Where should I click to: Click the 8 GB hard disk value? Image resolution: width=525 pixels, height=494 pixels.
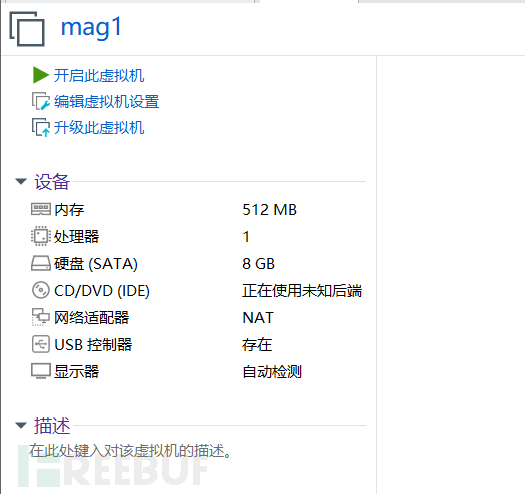click(258, 264)
